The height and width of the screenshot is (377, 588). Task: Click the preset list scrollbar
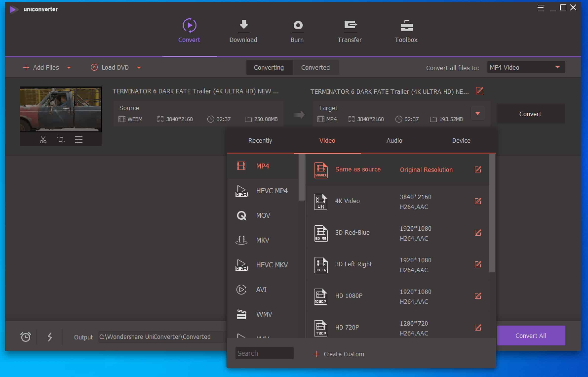(492, 213)
